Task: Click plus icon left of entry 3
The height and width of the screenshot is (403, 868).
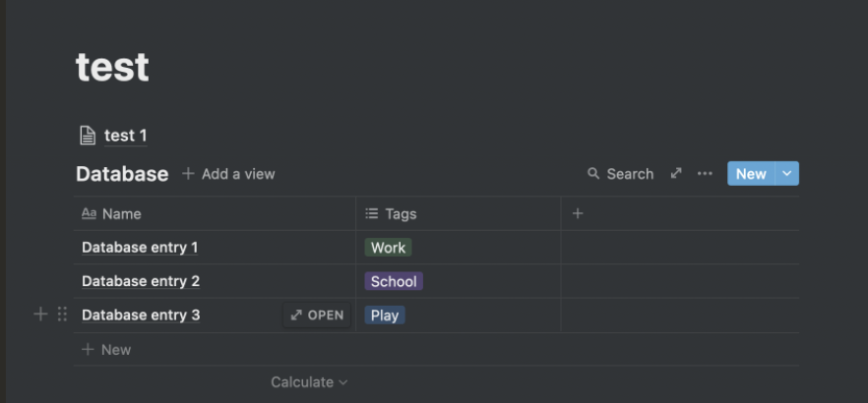Action: tap(40, 315)
